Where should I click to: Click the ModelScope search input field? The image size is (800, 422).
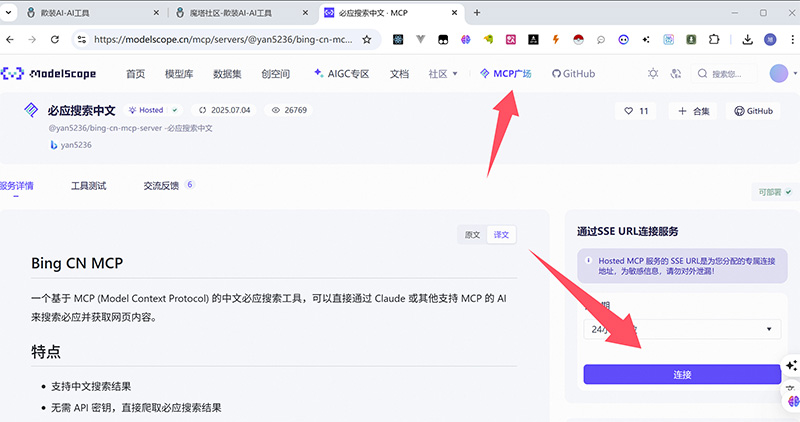point(726,74)
